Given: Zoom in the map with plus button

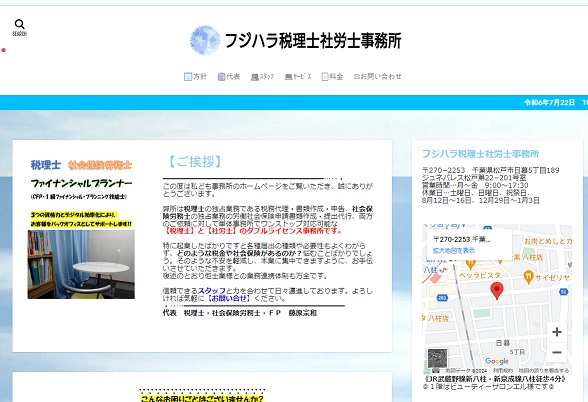Looking at the screenshot, I should [557, 332].
